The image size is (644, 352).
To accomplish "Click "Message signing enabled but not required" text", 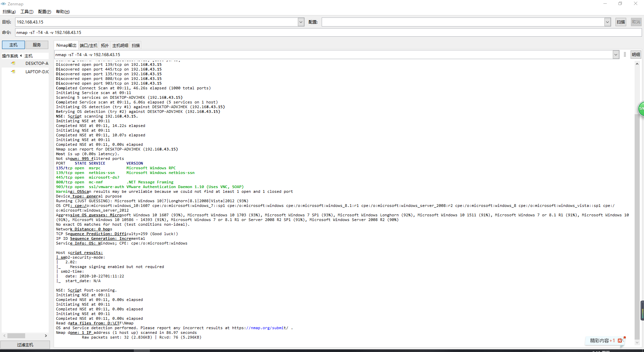I will coord(117,267).
